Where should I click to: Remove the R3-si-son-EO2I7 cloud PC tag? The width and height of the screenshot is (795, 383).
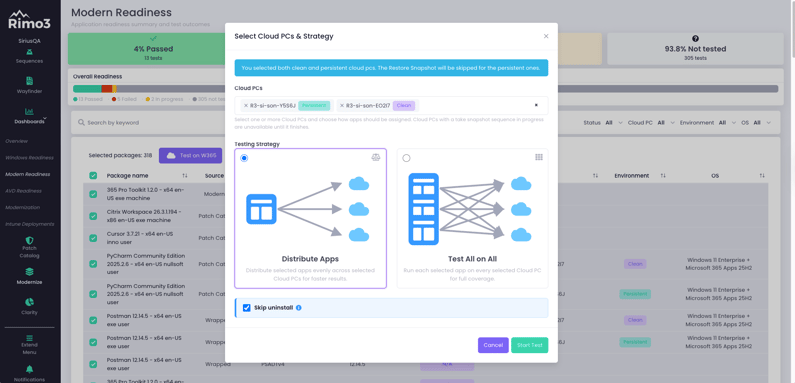point(342,106)
